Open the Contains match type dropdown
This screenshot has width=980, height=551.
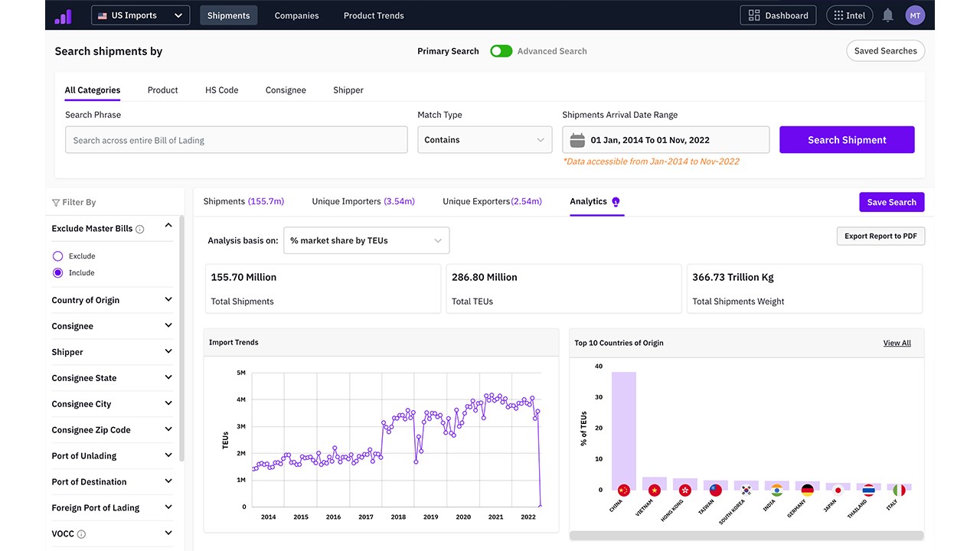(485, 140)
